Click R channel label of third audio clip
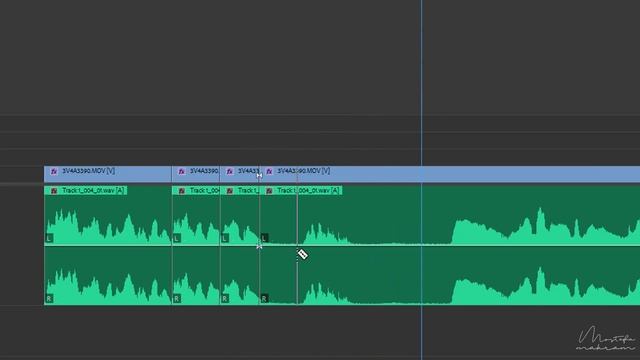 (x=224, y=299)
